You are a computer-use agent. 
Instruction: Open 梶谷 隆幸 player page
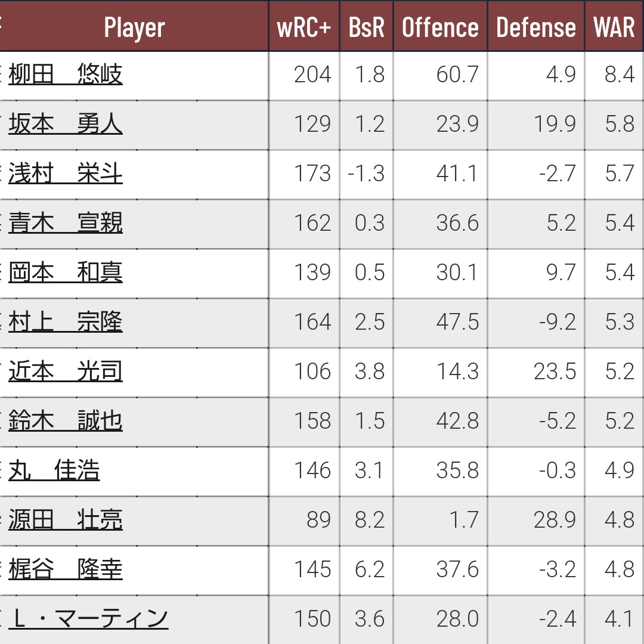(x=66, y=569)
